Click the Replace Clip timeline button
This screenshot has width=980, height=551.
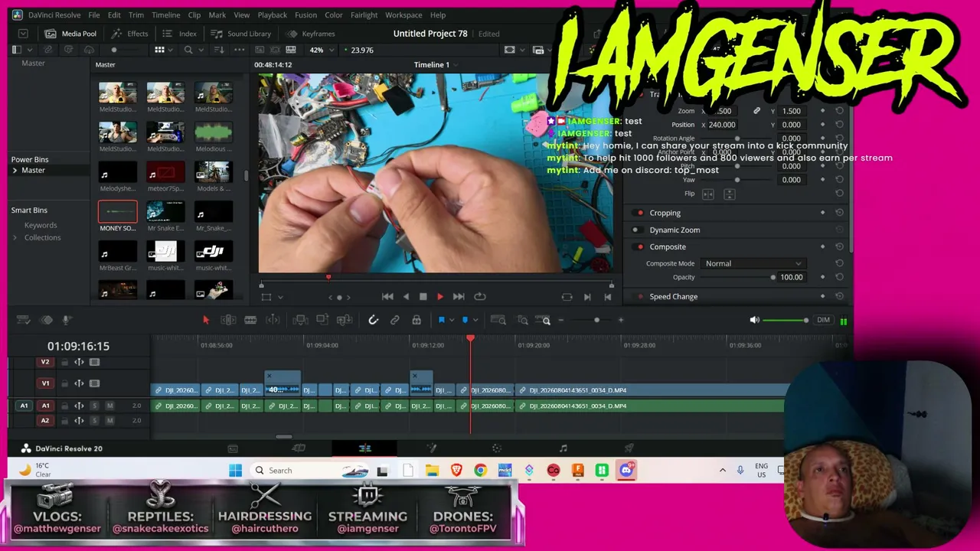coord(345,320)
